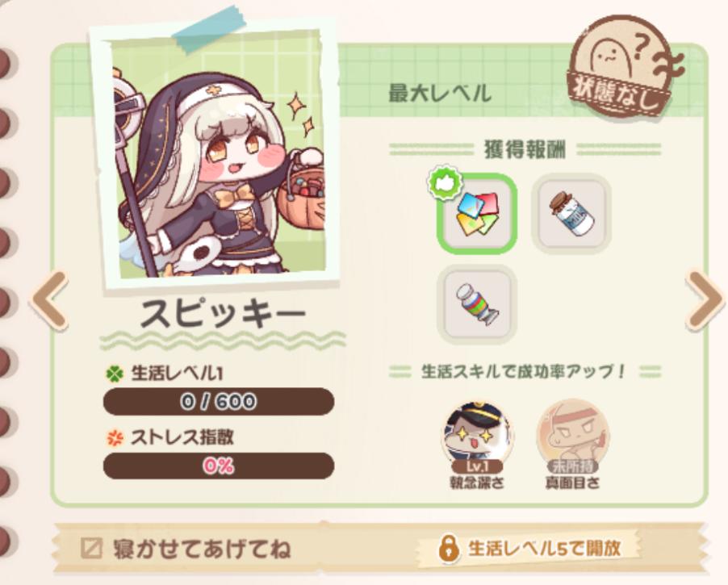
Task: Tap the green clover 生活レベル icon
Action: click(115, 374)
